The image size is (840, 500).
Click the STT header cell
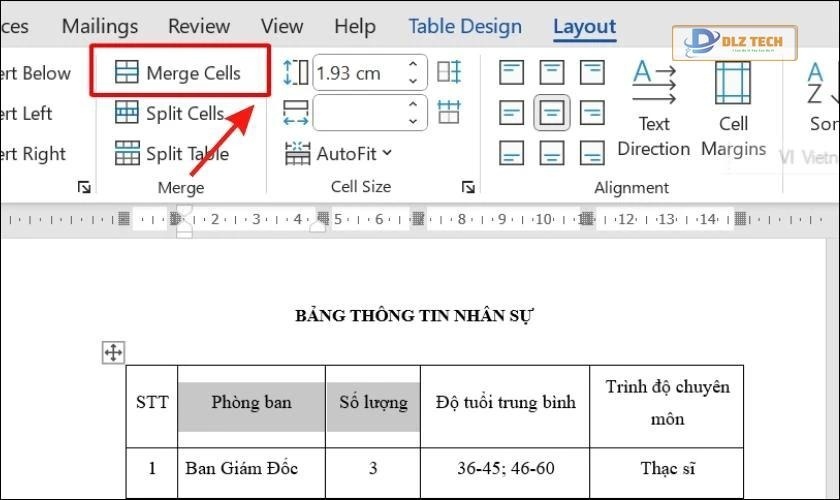tap(152, 406)
